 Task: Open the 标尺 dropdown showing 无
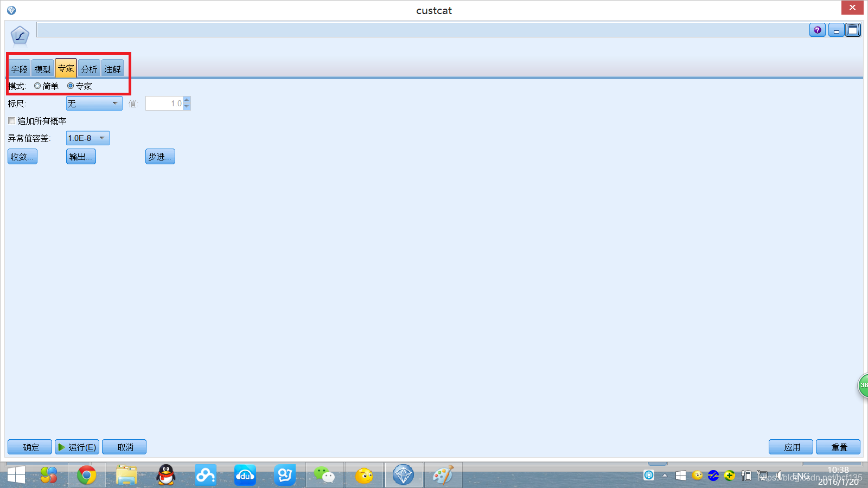pos(94,103)
